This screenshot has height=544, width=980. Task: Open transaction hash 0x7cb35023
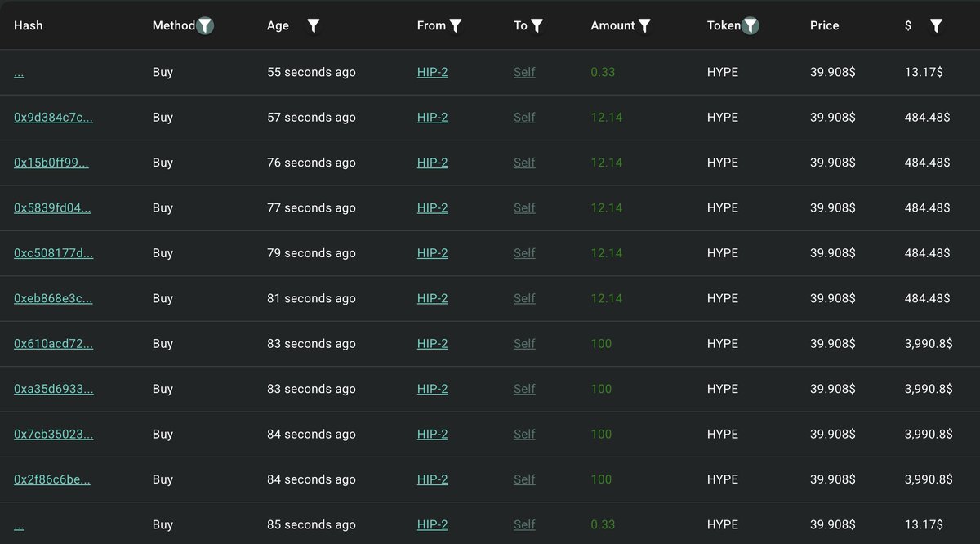[x=53, y=435]
